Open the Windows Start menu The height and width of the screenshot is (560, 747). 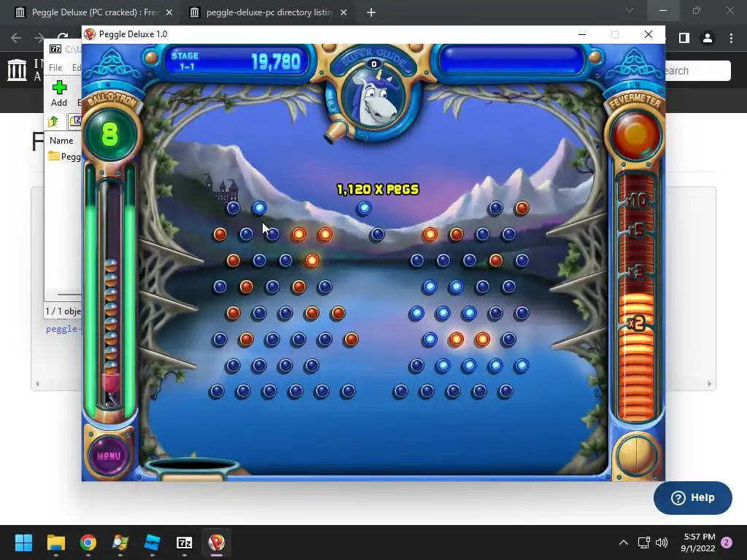tap(23, 542)
